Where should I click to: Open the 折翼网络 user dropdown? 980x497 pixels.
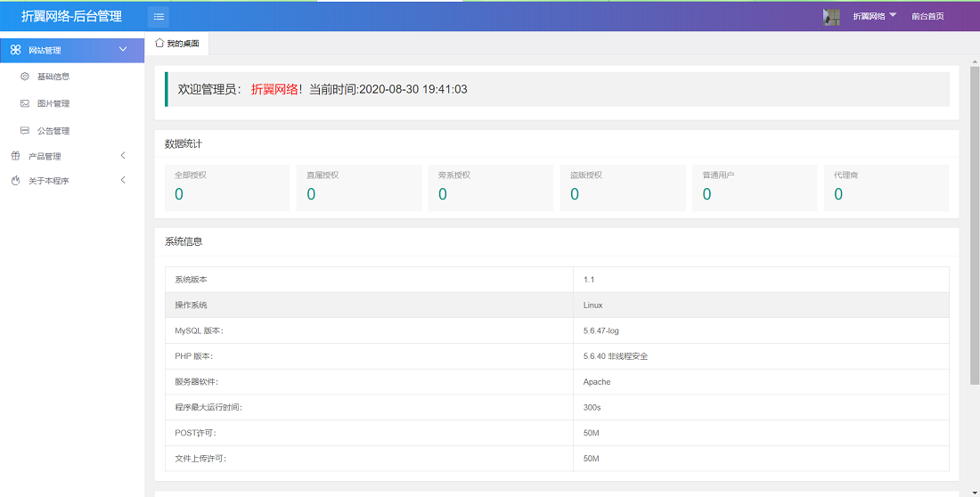point(874,16)
